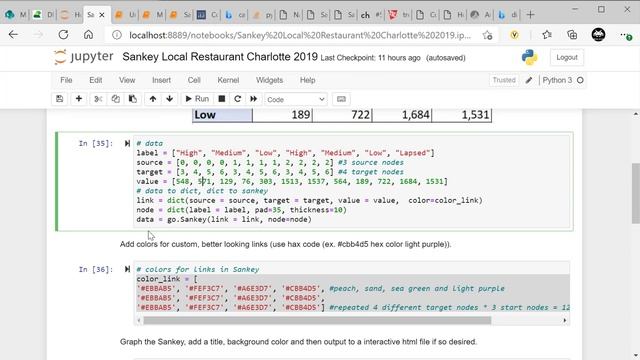Viewport: 640px width, 360px height.
Task: Click the Logout button
Action: pos(567,58)
